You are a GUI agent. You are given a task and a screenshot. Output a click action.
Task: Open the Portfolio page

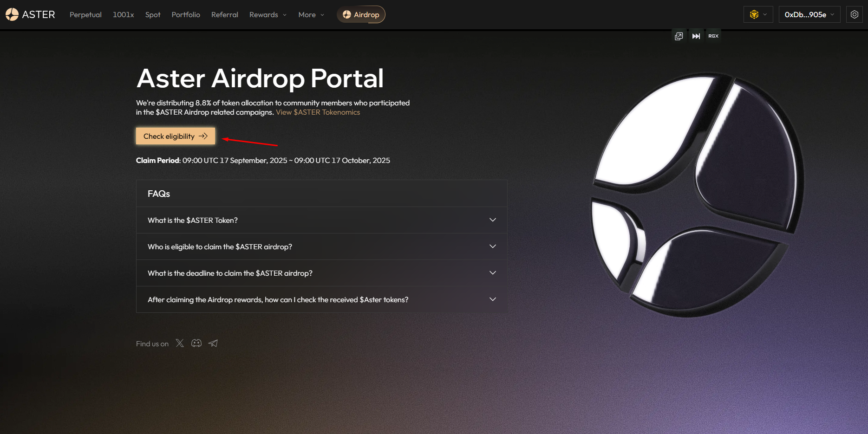186,15
